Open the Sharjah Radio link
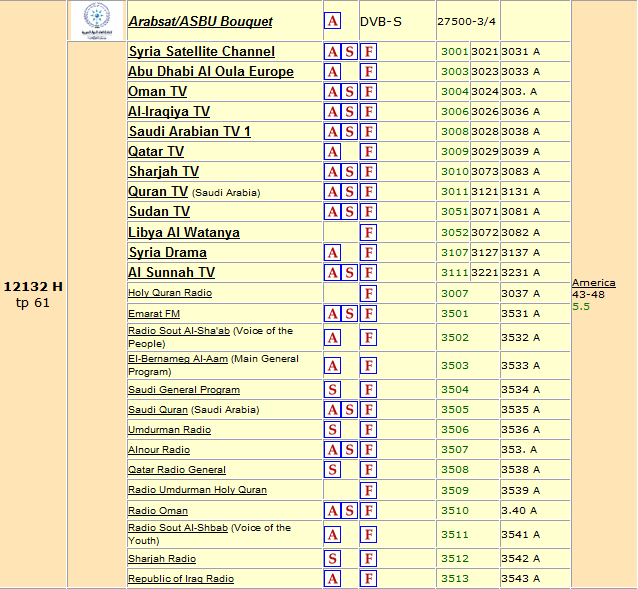 click(x=162, y=558)
